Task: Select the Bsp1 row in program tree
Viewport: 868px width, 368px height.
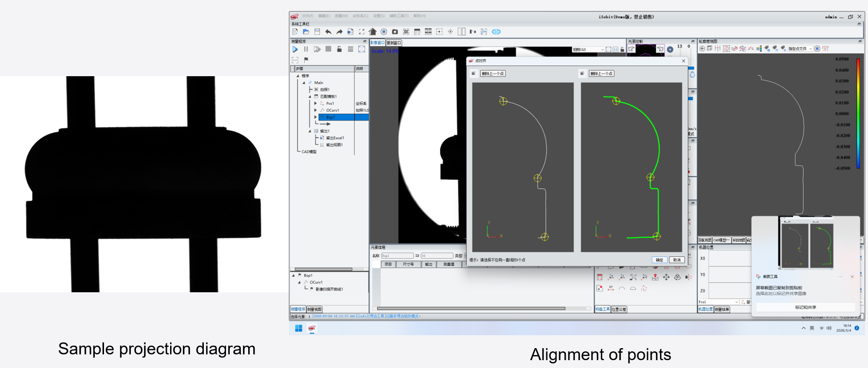Action: coord(343,117)
